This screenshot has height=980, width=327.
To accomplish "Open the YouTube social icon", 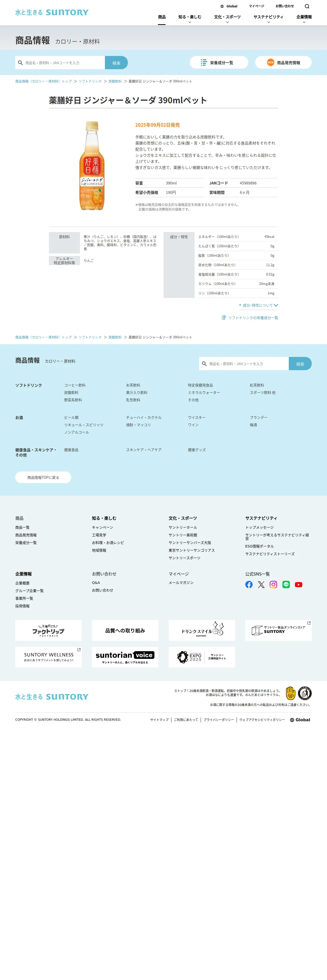I will tap(298, 584).
